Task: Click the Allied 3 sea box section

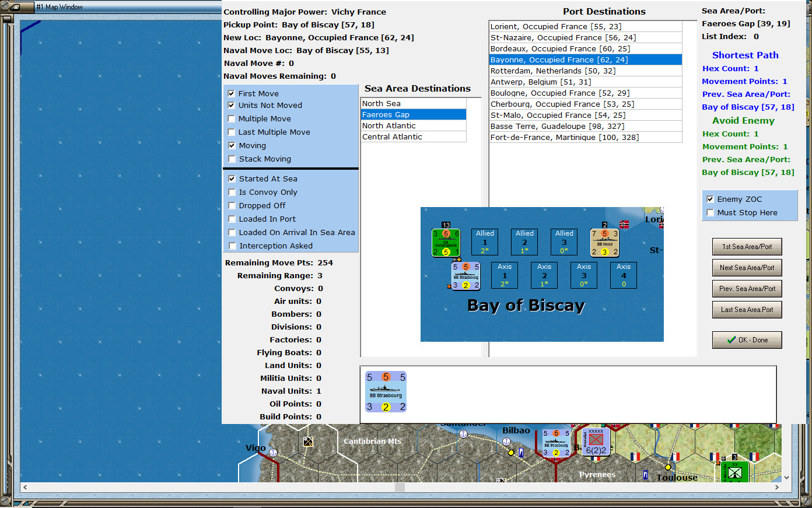Action: (x=564, y=242)
